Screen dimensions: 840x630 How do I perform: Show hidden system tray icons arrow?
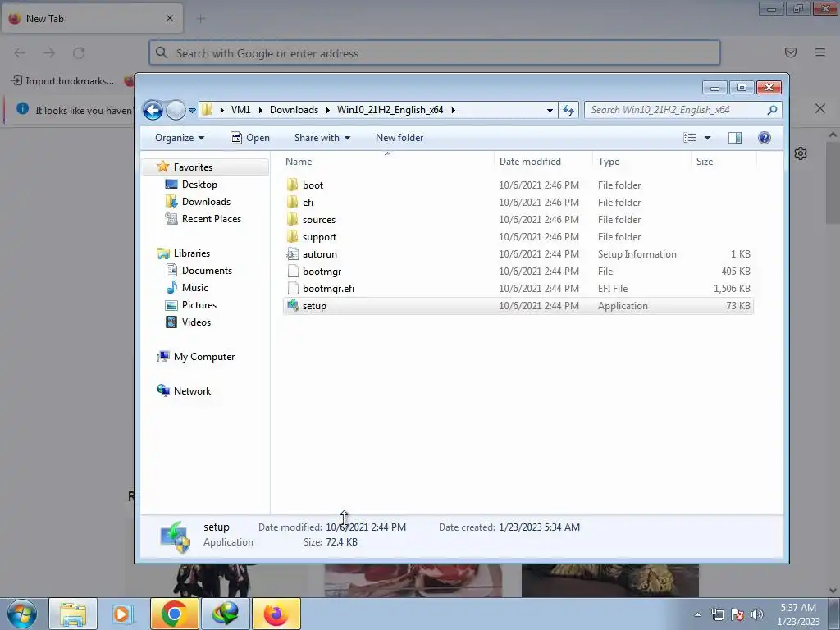697,614
